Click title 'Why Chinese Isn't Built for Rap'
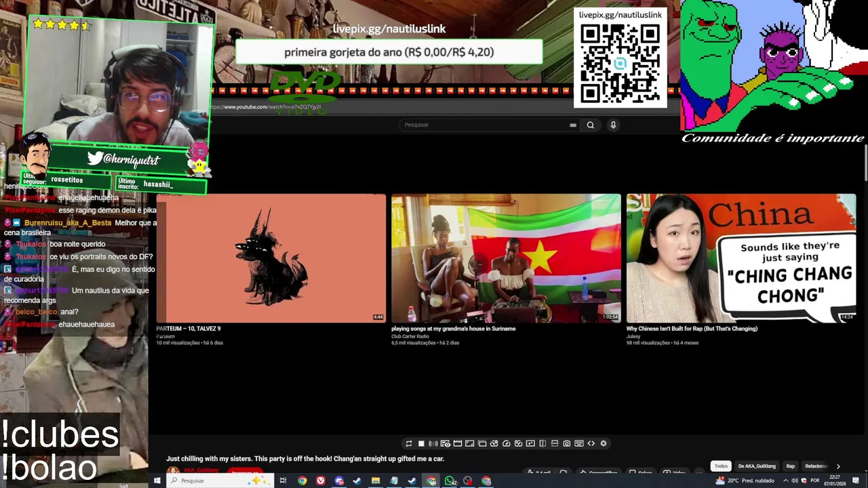Viewport: 868px width, 488px height. pyautogui.click(x=692, y=329)
